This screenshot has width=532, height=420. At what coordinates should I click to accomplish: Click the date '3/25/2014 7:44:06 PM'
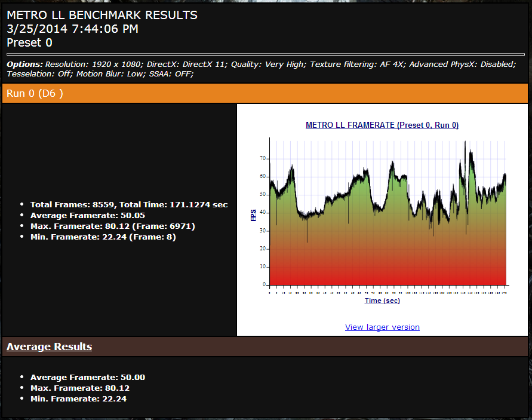[73, 29]
